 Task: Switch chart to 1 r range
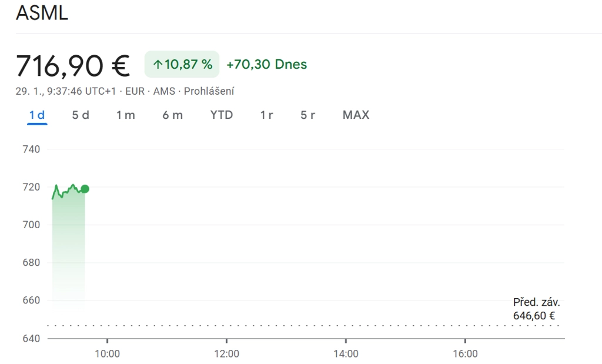266,115
